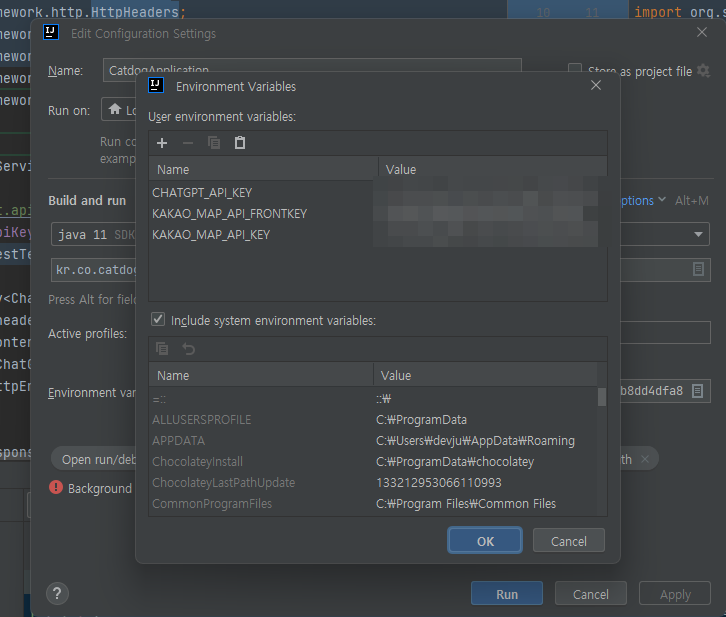Uncheck Include system environment variables
This screenshot has width=726, height=617.
point(158,319)
